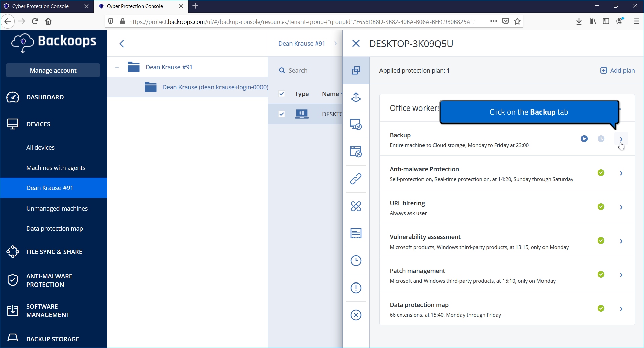Open the Firefox account icon
The image size is (644, 348).
click(x=620, y=21)
